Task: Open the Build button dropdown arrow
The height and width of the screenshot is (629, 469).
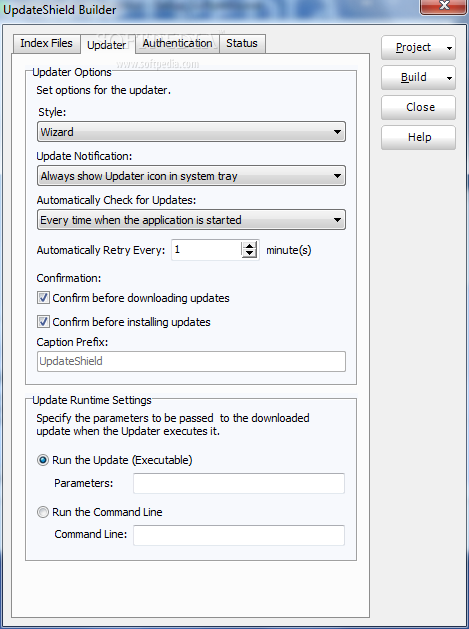Action: click(x=449, y=78)
